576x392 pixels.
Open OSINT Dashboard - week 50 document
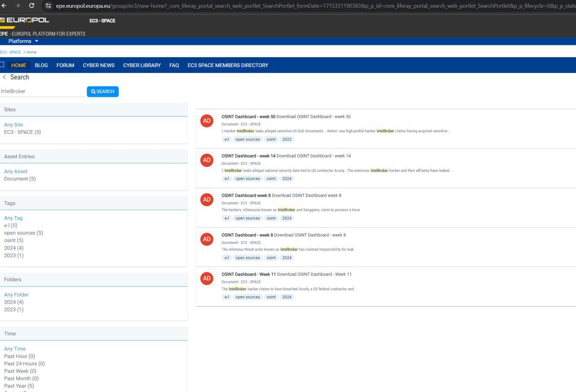tap(248, 117)
